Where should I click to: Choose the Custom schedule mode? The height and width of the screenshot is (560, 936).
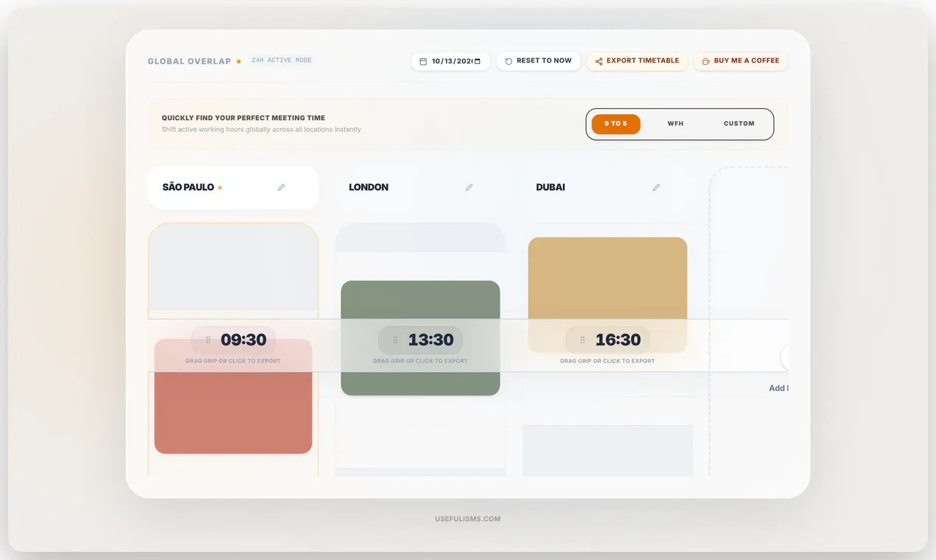tap(739, 124)
